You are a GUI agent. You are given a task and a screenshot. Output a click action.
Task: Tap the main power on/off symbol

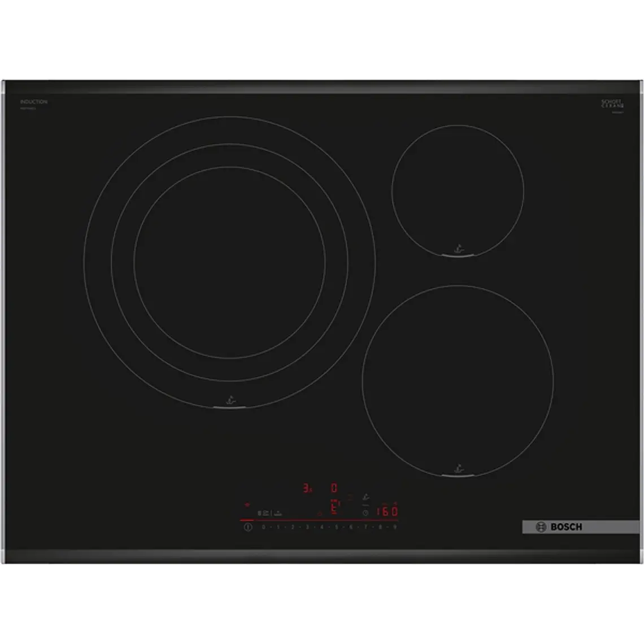(x=248, y=527)
